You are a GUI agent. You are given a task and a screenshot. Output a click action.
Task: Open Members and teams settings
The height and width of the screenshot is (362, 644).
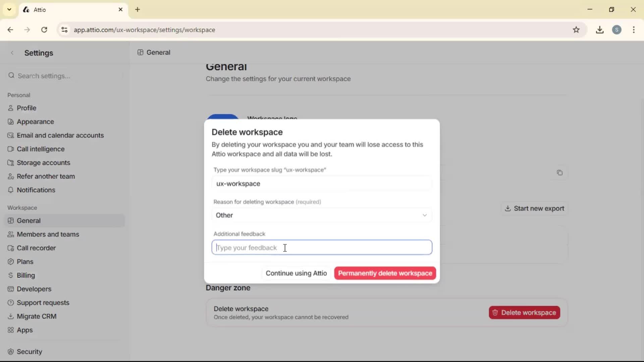pyautogui.click(x=48, y=234)
